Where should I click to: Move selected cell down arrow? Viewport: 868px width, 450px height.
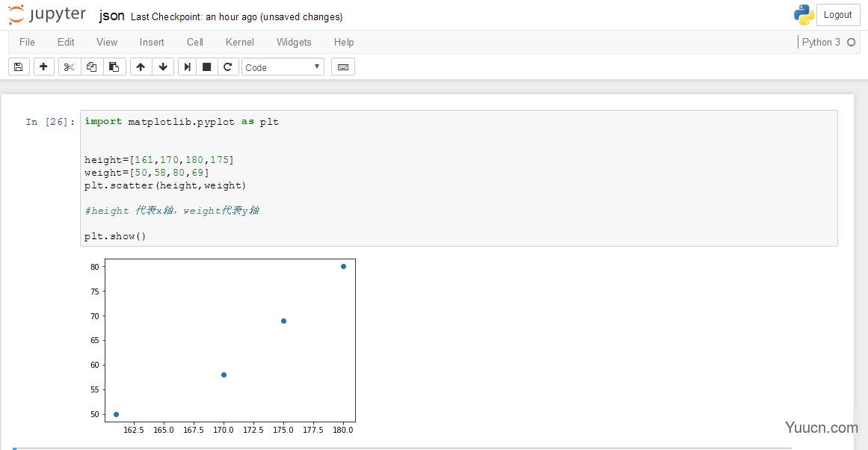pos(163,67)
